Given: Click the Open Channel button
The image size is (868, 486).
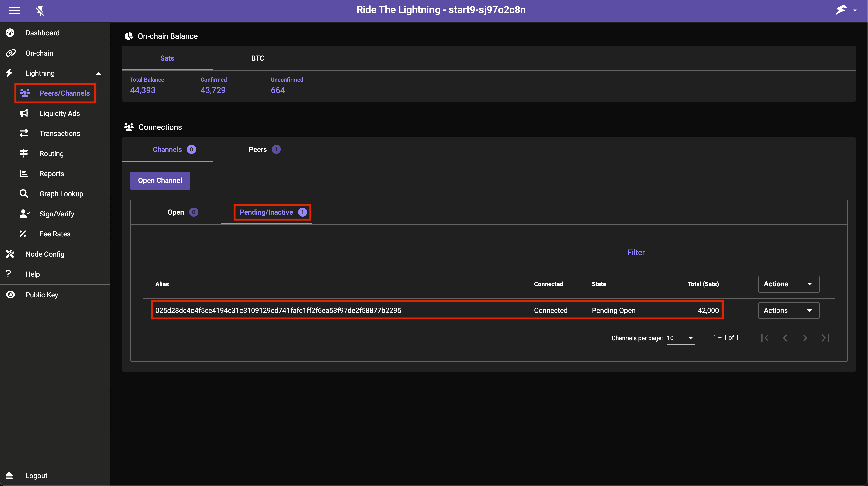Looking at the screenshot, I should [160, 180].
